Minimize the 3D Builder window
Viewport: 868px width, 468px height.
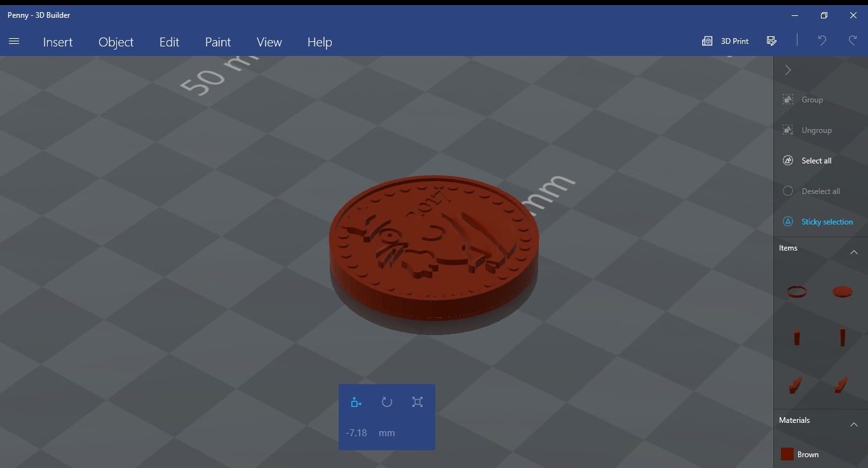coord(795,15)
